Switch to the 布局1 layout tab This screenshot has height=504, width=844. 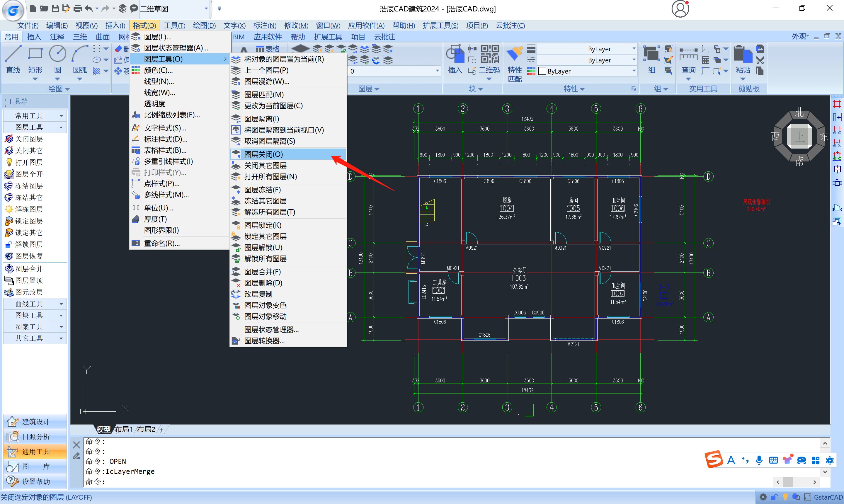(124, 429)
